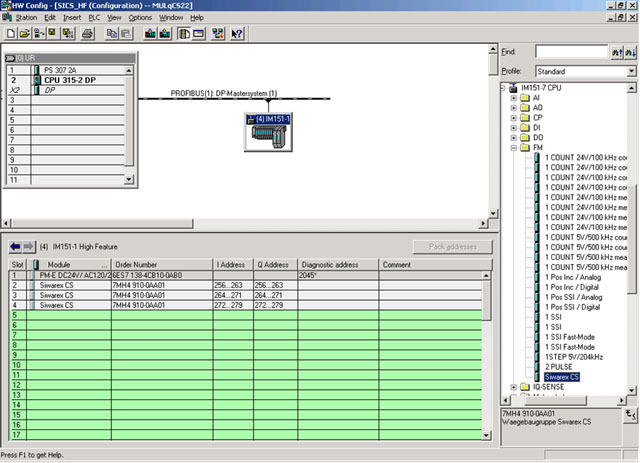The width and height of the screenshot is (640, 463).
Task: Click the Print toolbar icon
Action: [x=87, y=33]
